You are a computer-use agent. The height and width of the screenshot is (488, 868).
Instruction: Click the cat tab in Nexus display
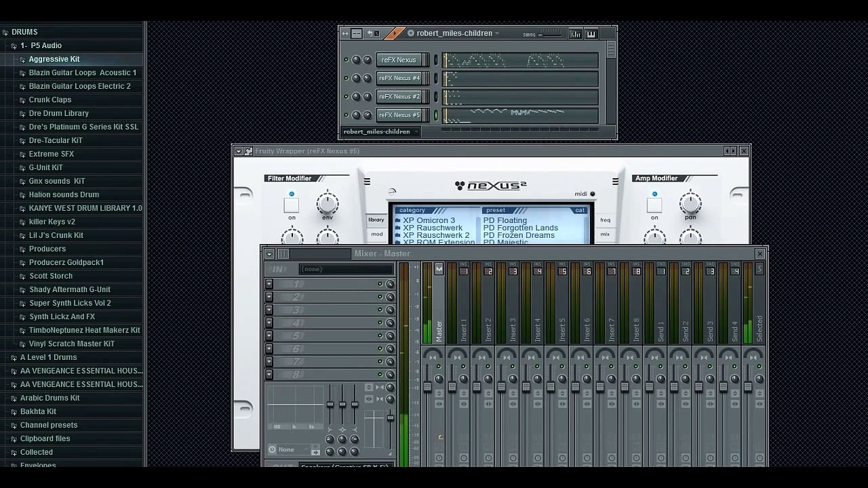click(580, 210)
